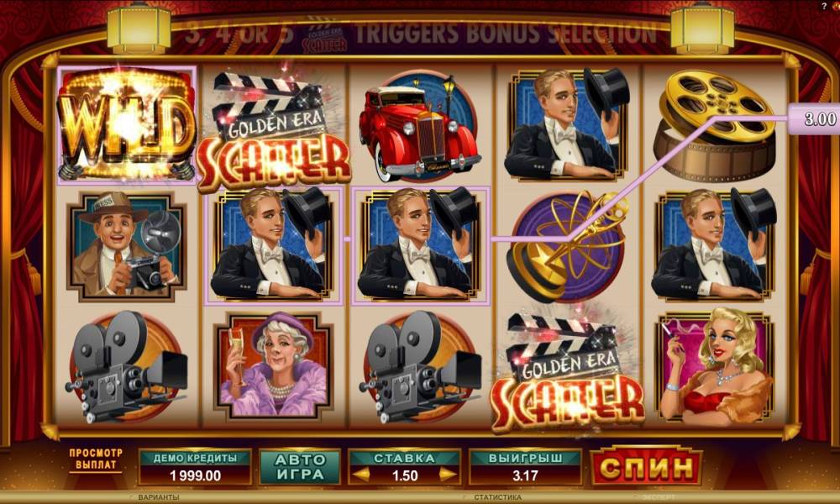The image size is (840, 504).
Task: Click the elderly lady with champagne symbol
Action: tap(274, 365)
